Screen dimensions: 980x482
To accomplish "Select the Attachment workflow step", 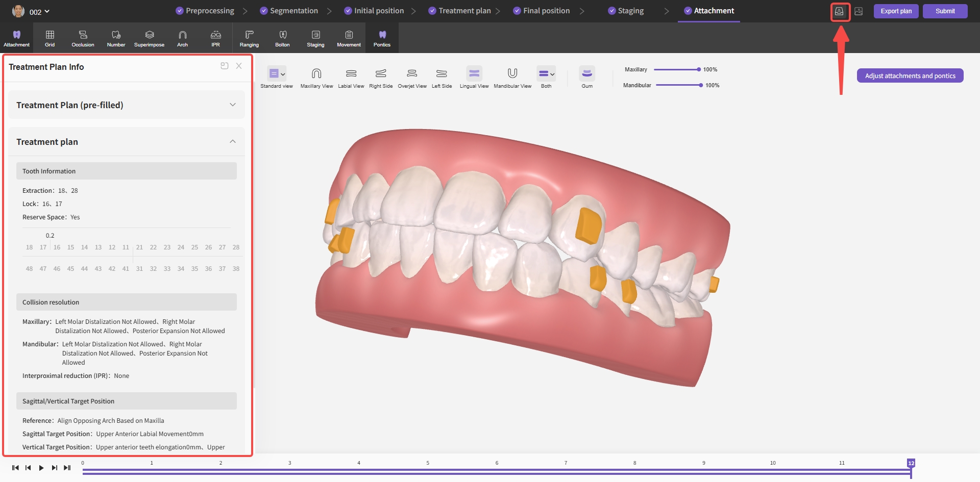I will 708,11.
